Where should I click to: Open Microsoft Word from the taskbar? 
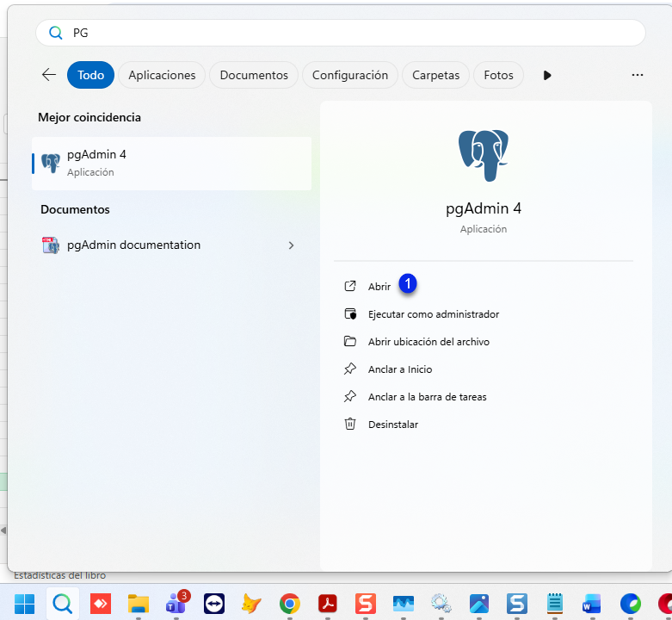coord(592,604)
